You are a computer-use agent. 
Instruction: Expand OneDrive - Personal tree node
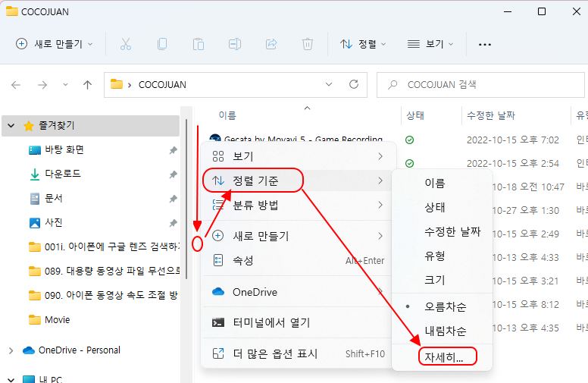click(x=11, y=350)
